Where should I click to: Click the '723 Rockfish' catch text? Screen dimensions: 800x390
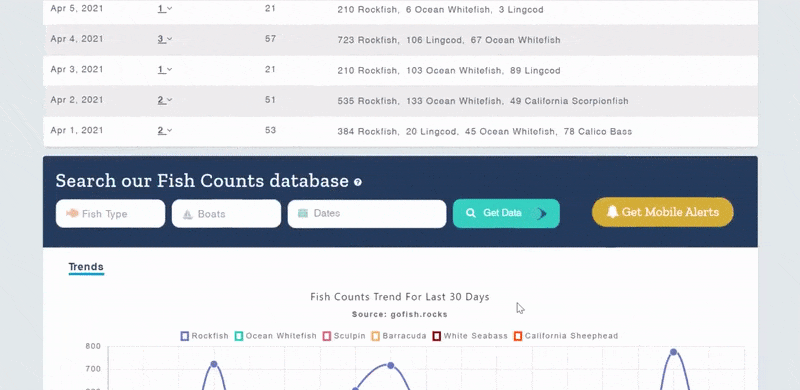point(367,40)
